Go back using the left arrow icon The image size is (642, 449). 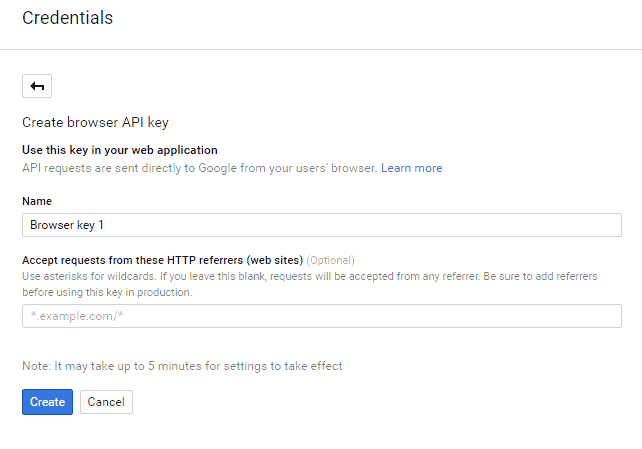coord(37,86)
